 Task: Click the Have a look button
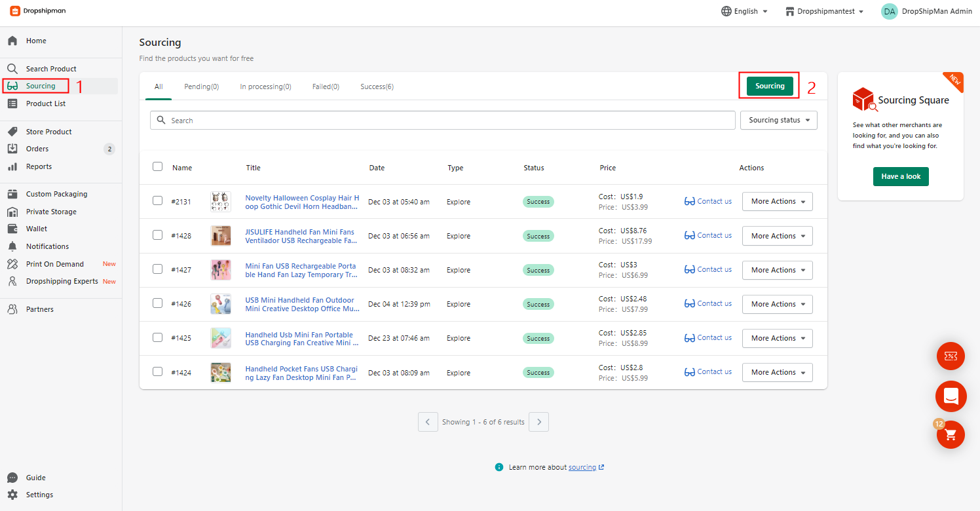pos(900,176)
